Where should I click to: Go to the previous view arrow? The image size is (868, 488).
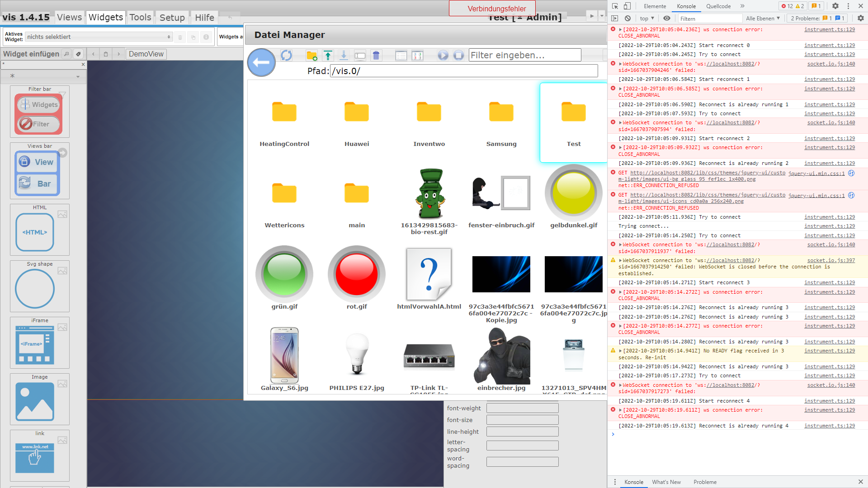click(x=93, y=54)
